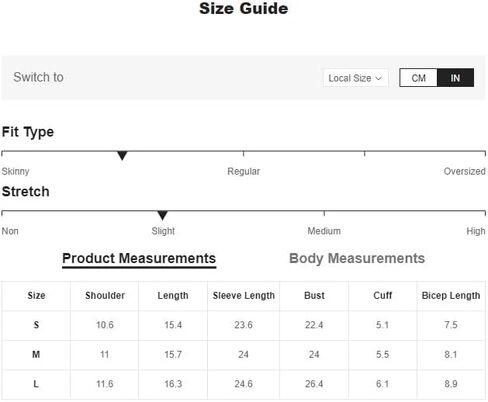The height and width of the screenshot is (402, 488).
Task: Click the Skinny fit label
Action: (15, 171)
